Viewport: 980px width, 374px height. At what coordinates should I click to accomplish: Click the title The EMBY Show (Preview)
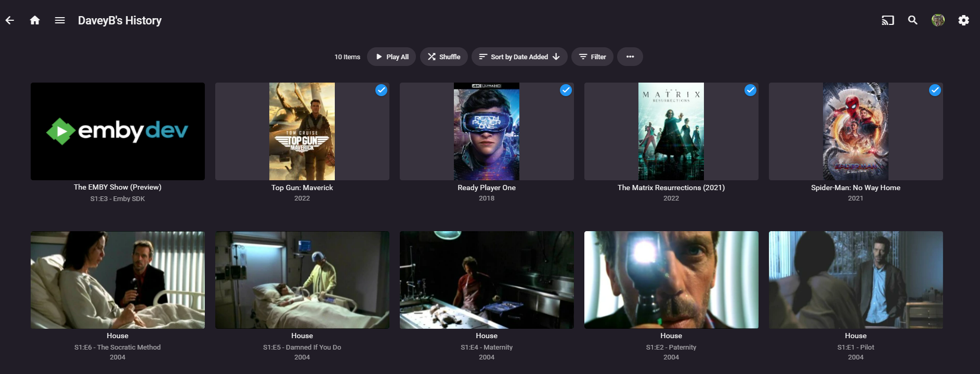[117, 187]
